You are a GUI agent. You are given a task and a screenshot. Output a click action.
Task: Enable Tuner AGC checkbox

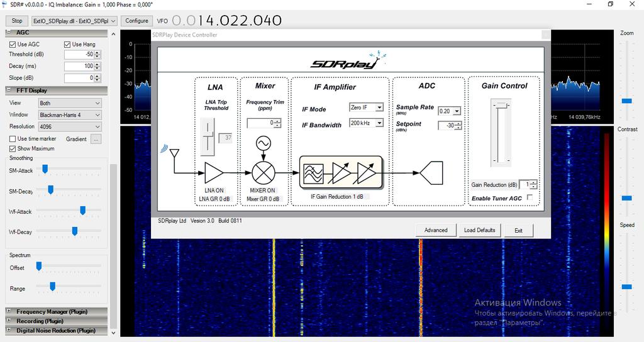[530, 197]
